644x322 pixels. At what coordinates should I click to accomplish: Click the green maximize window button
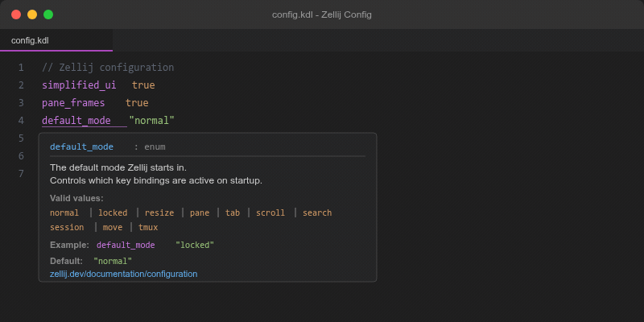coord(48,14)
